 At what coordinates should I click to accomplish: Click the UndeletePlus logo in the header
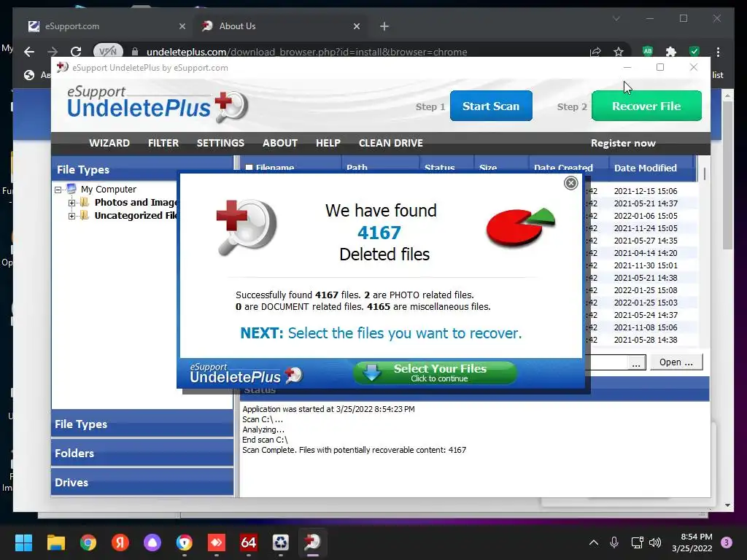coord(158,104)
